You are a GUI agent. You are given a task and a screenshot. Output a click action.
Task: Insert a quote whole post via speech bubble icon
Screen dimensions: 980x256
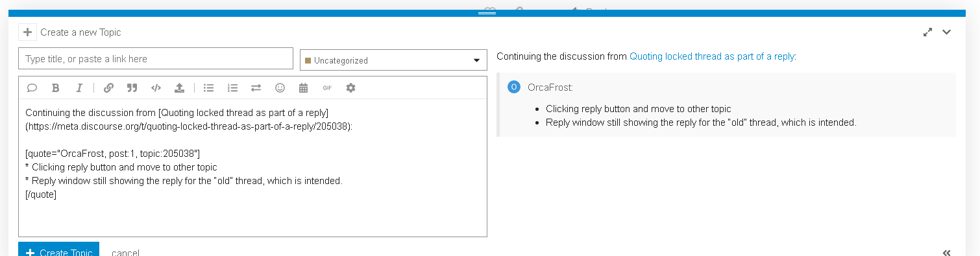coord(32,87)
